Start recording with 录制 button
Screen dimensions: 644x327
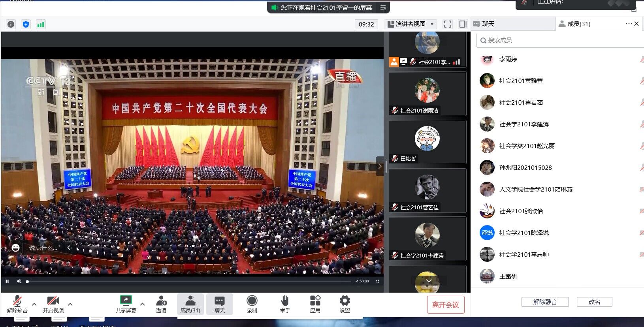[252, 304]
